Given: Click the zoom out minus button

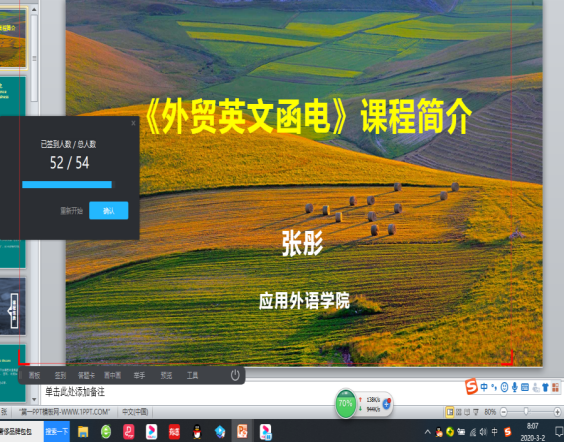Looking at the screenshot, I should tap(504, 412).
